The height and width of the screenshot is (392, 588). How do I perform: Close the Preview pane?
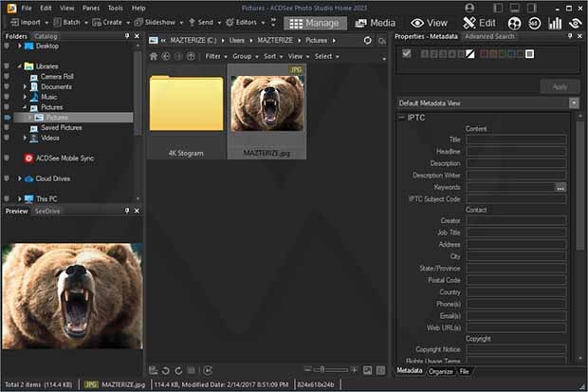pos(137,211)
